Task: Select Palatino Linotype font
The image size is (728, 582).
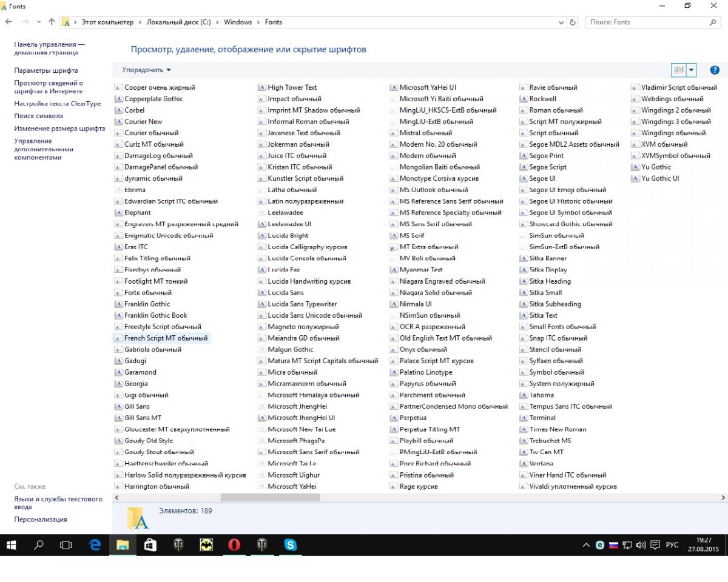Action: (420, 372)
